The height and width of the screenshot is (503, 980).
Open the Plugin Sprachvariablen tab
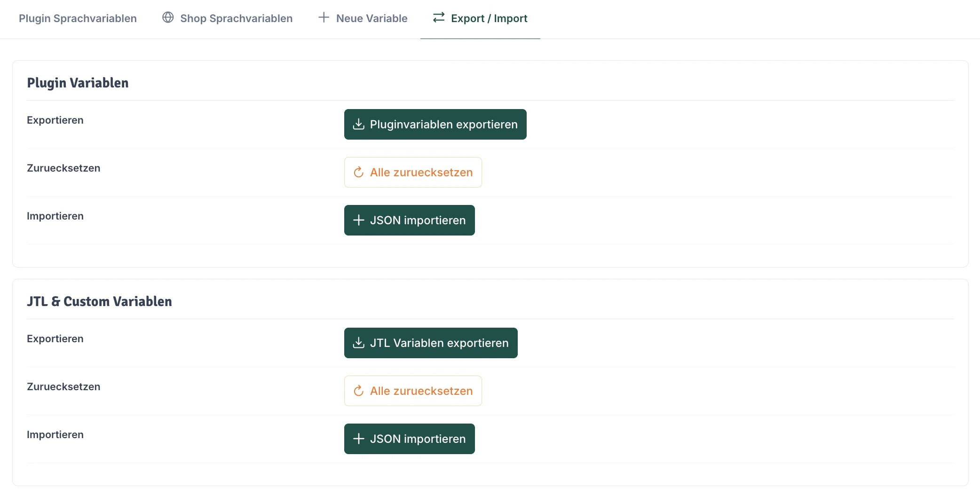pos(78,18)
